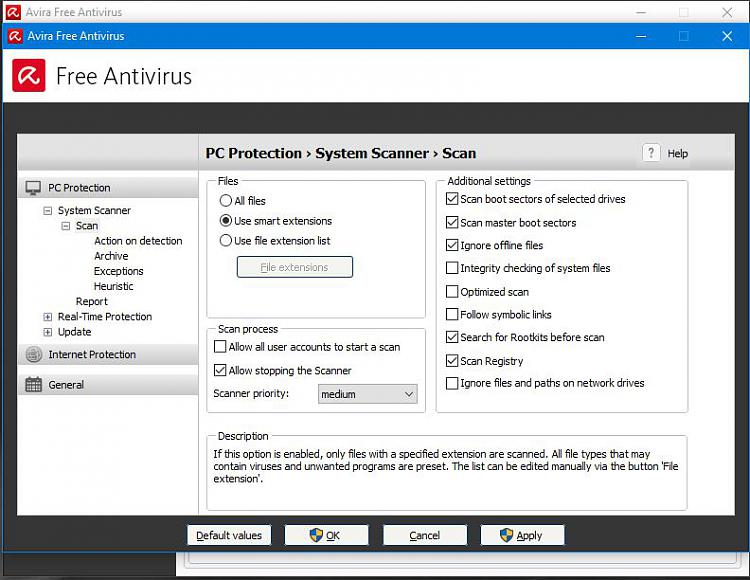Image resolution: width=750 pixels, height=580 pixels.
Task: Click the Internet Protection globe icon
Action: 33,354
